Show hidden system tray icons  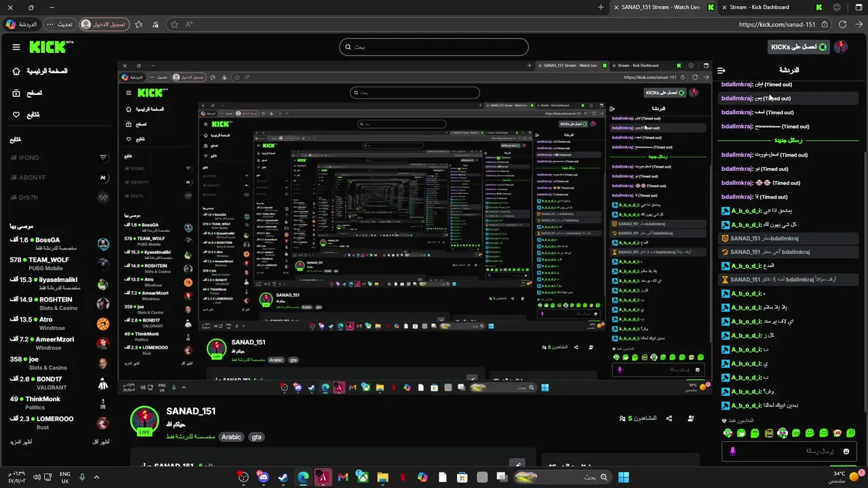(96, 477)
